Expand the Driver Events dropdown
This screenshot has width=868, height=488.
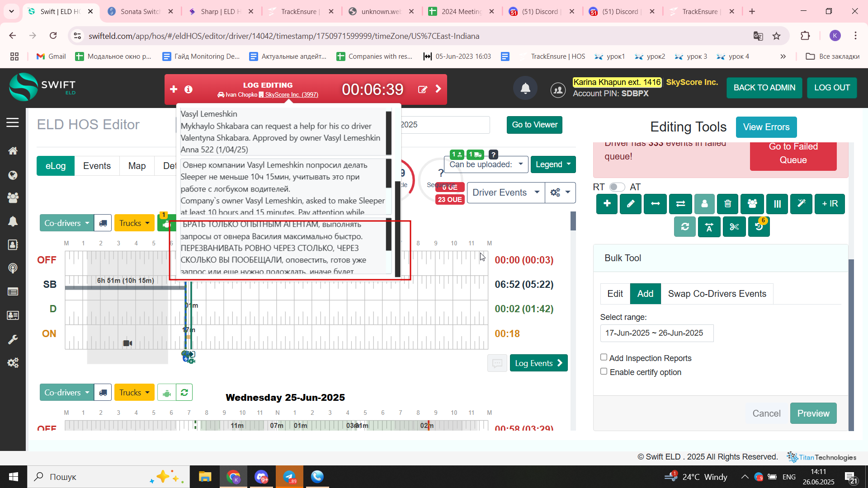tap(505, 192)
